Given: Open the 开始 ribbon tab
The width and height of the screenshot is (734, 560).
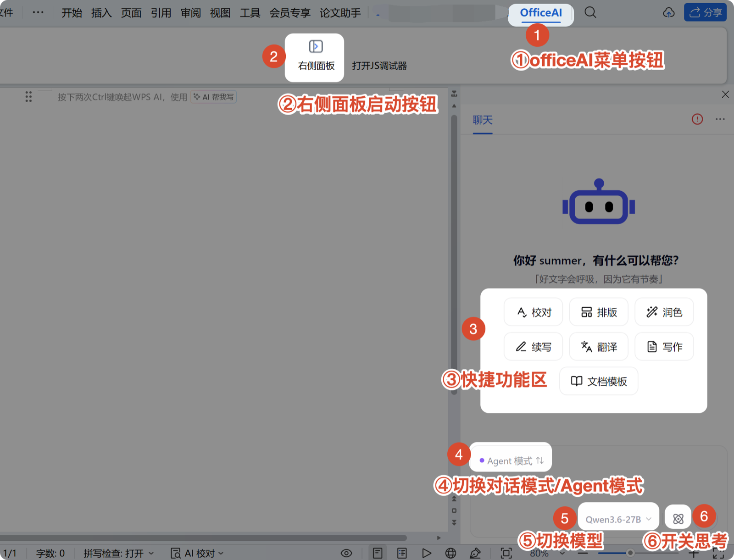Looking at the screenshot, I should [x=72, y=13].
